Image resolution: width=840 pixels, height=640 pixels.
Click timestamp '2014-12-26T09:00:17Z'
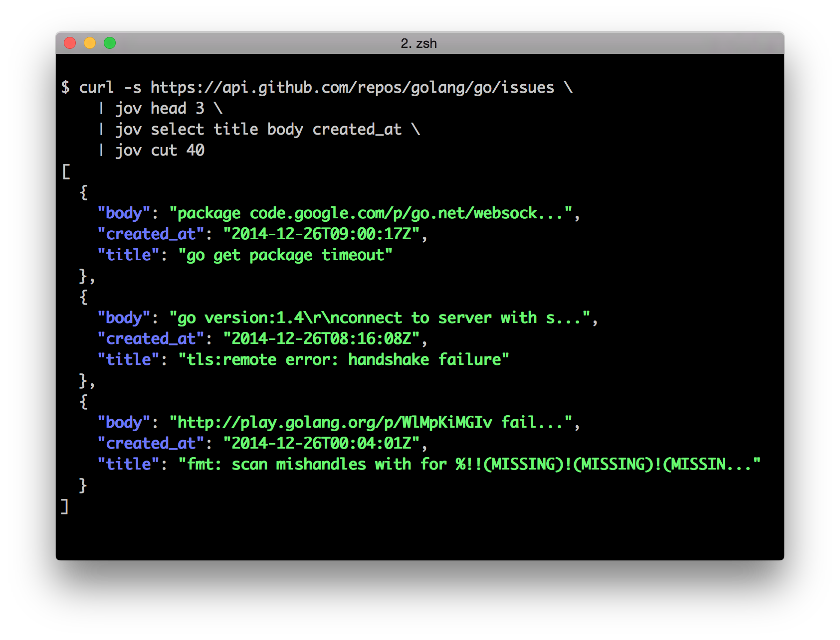pyautogui.click(x=322, y=234)
